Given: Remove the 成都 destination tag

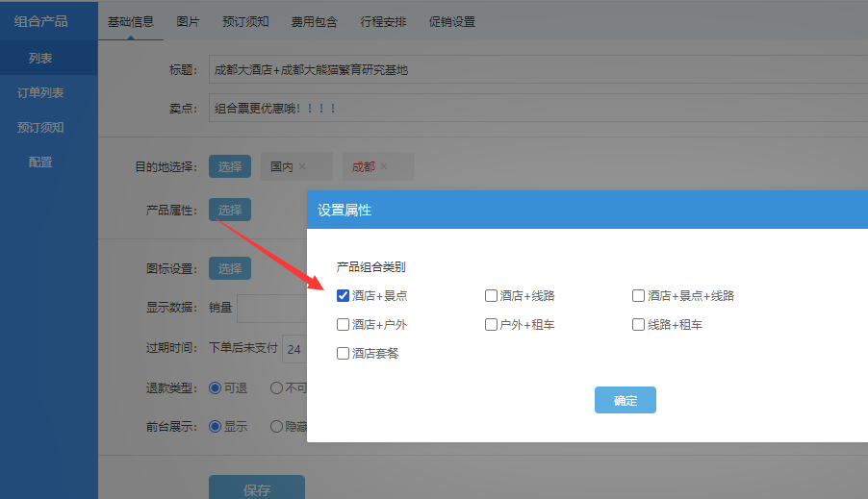Looking at the screenshot, I should (384, 166).
